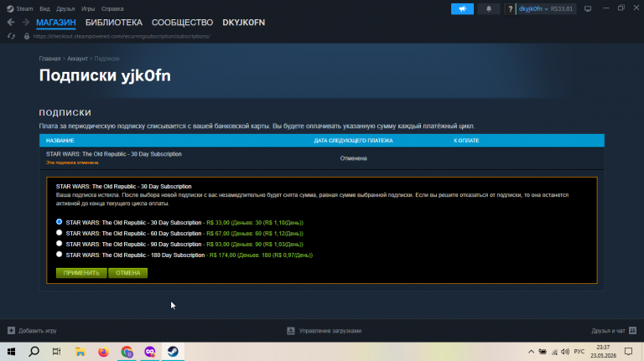Click the plus icon for Добавить игру

coord(11,331)
